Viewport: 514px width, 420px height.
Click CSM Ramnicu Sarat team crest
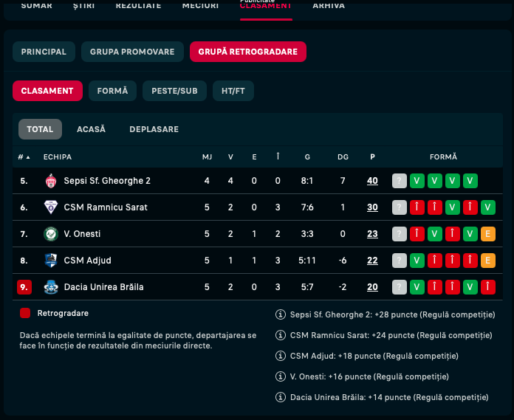[x=51, y=207]
